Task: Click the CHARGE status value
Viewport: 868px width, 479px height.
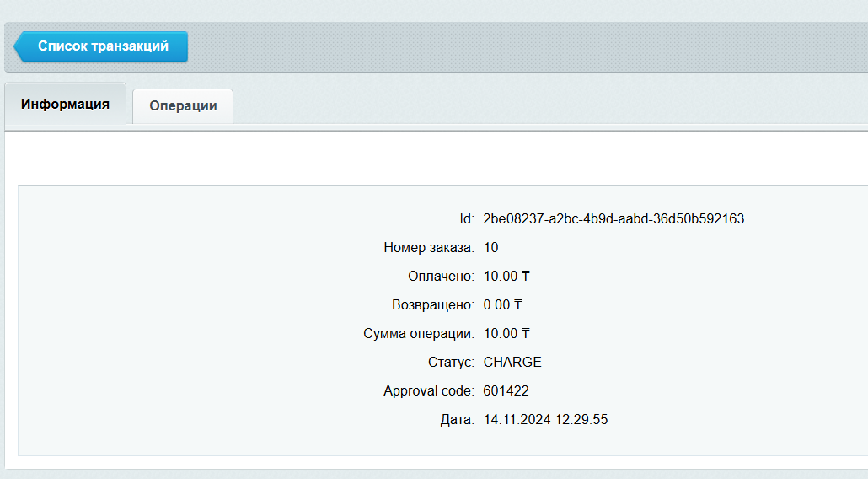Action: tap(512, 363)
